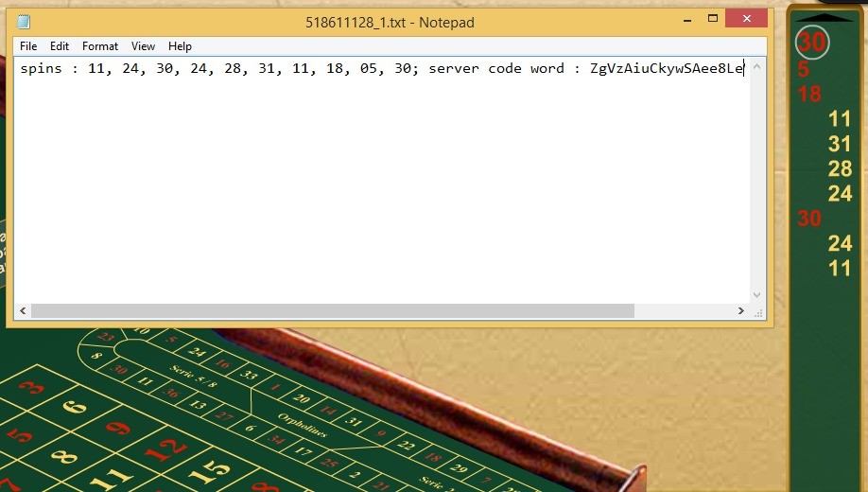Image resolution: width=868 pixels, height=492 pixels.
Task: Open the Format menu
Action: tap(100, 46)
